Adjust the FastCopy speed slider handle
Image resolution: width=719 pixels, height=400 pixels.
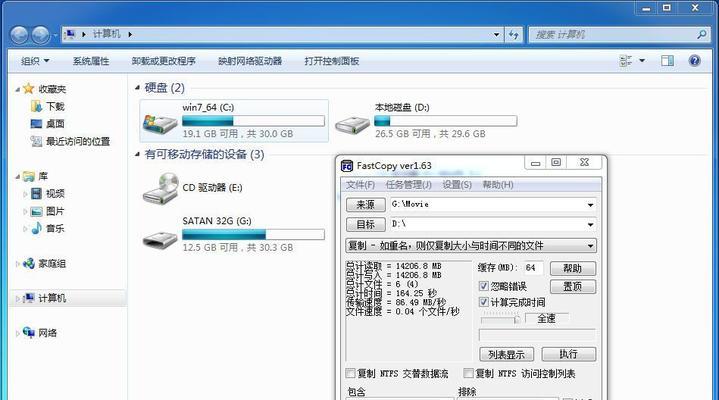tap(517, 320)
